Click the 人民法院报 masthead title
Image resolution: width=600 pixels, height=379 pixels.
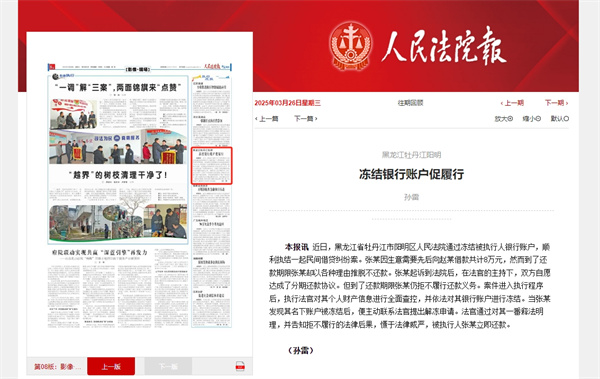tap(444, 46)
